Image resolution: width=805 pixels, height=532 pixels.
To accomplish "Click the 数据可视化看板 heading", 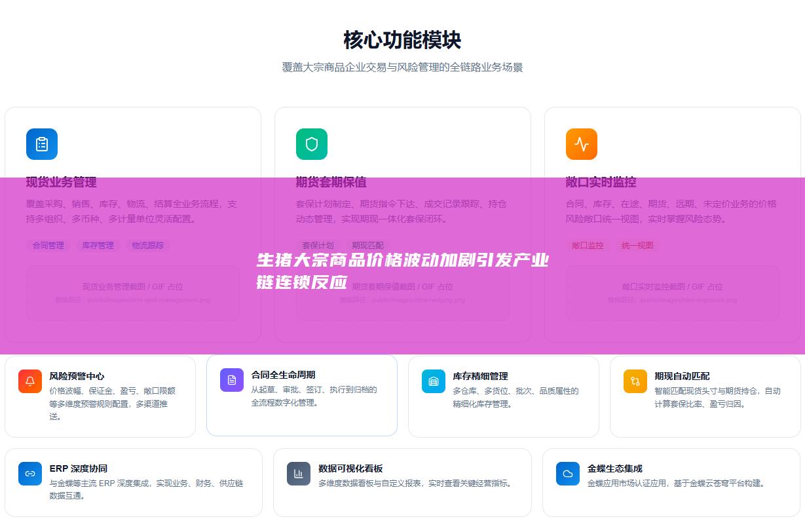I will click(x=351, y=468).
